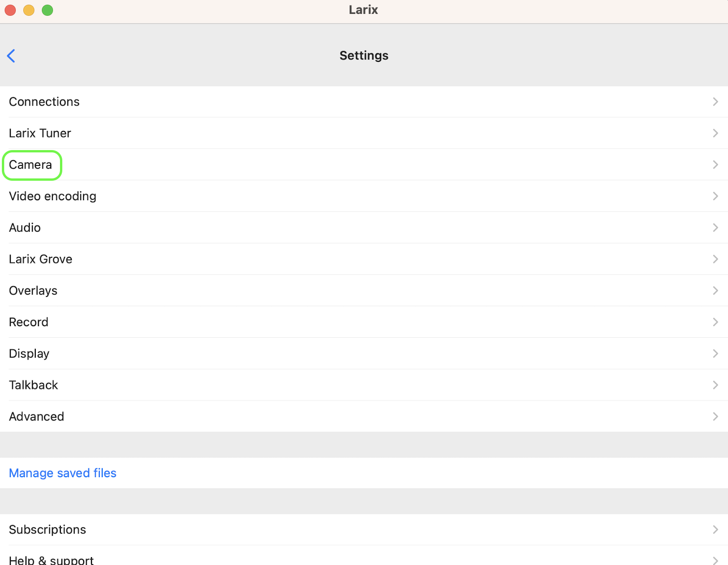Click the chevron on the Help & support row

point(715,560)
